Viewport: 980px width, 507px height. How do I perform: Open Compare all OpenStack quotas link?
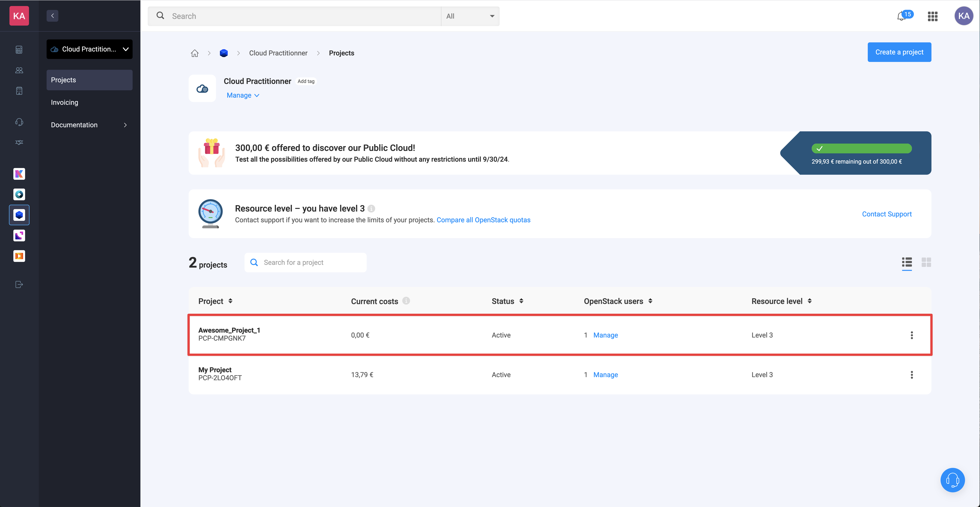click(x=483, y=220)
